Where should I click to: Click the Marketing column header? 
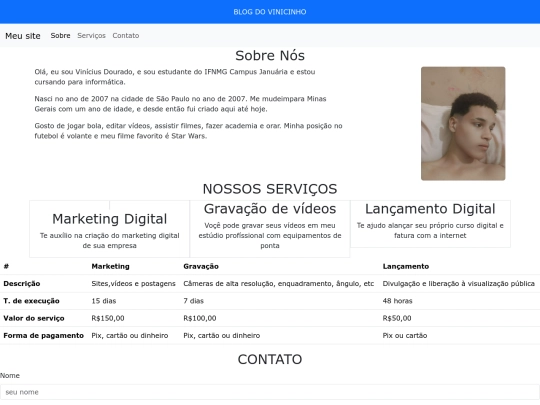(x=111, y=266)
